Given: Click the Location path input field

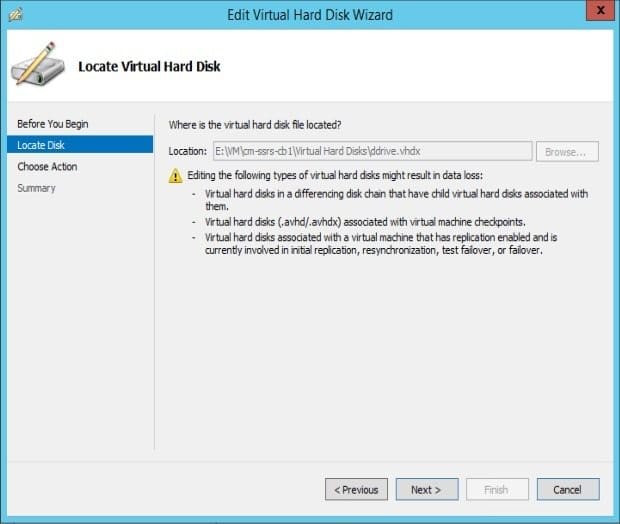Looking at the screenshot, I should tap(372, 151).
